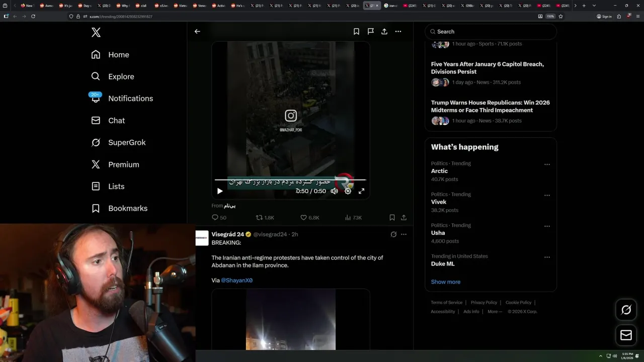Open more menu on Visegrád post
The width and height of the screenshot is (644, 362).
coord(404,234)
